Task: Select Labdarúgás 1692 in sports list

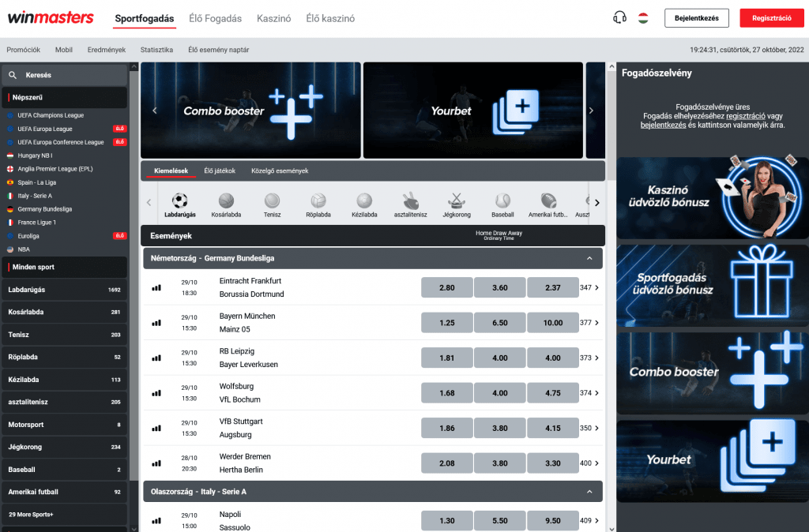Action: tap(65, 290)
